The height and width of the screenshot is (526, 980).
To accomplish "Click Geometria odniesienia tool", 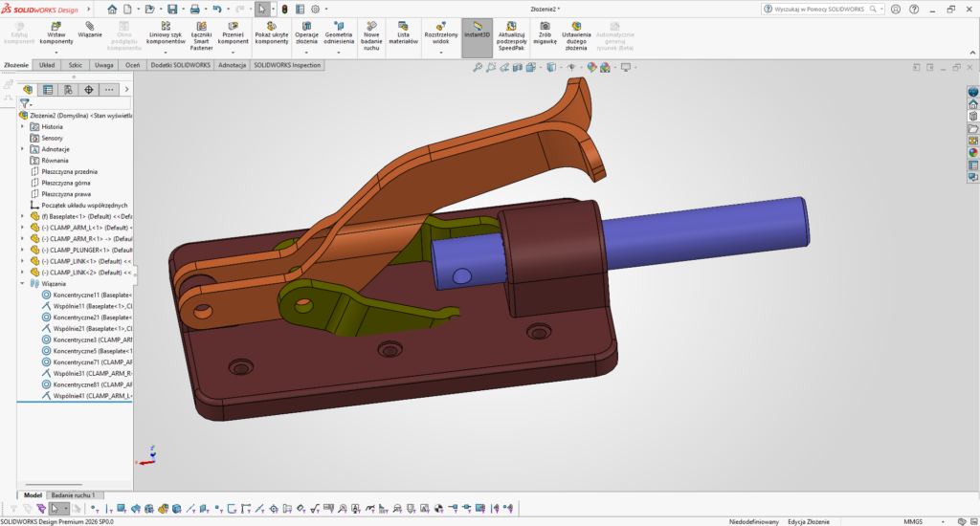I will [339, 33].
